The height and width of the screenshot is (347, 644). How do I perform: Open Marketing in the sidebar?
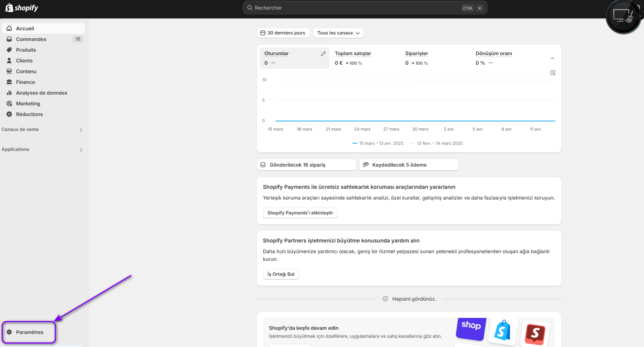pyautogui.click(x=44, y=103)
